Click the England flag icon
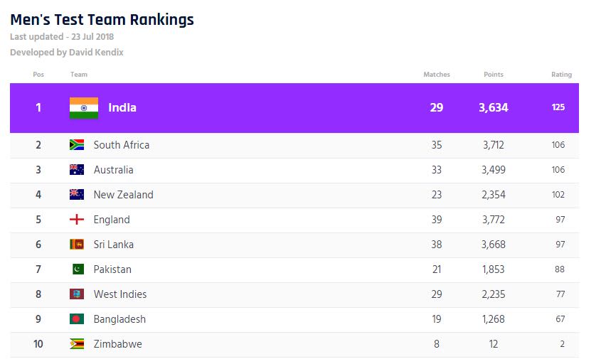The image size is (601, 364). [x=77, y=220]
